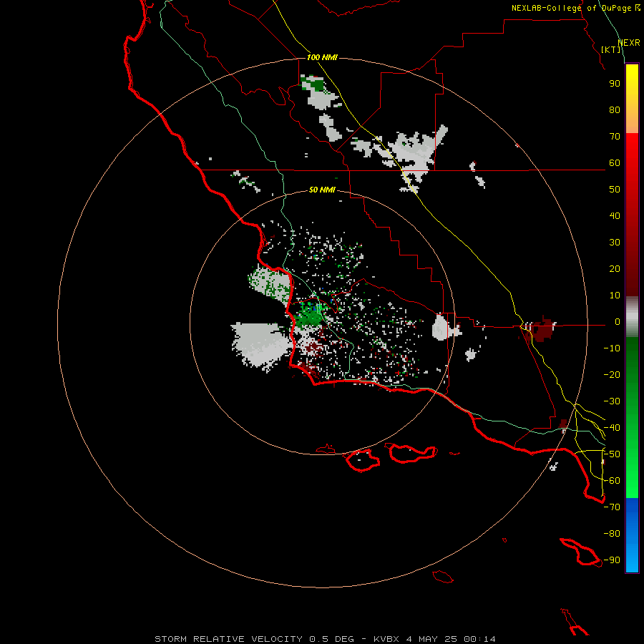The height and width of the screenshot is (644, 644).
Task: Click the 10 value on the velocity scale
Action: (x=615, y=296)
